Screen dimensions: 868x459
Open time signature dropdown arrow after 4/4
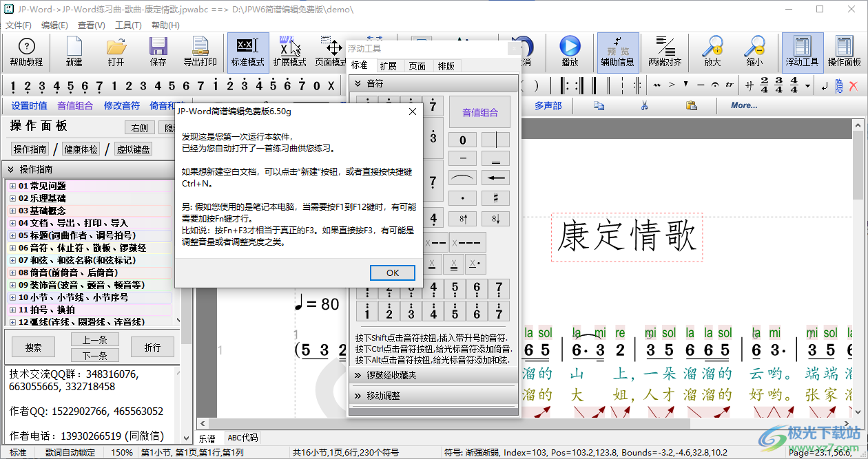tap(808, 86)
